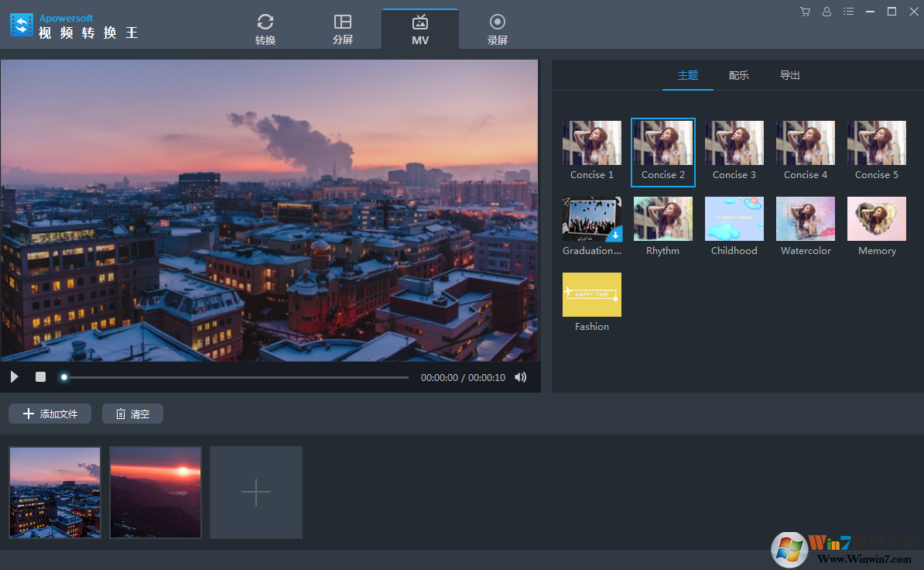Mute the preview volume speaker icon
The width and height of the screenshot is (924, 570).
tap(521, 377)
